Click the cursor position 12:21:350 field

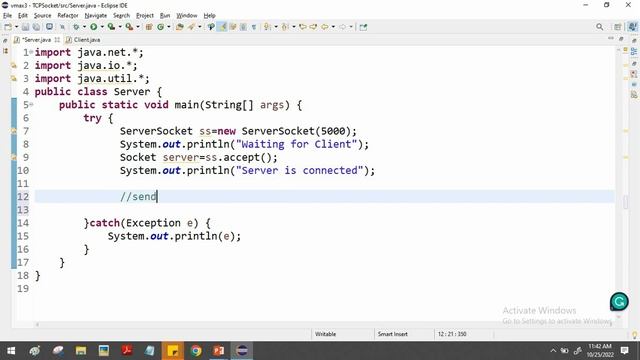[x=452, y=334]
